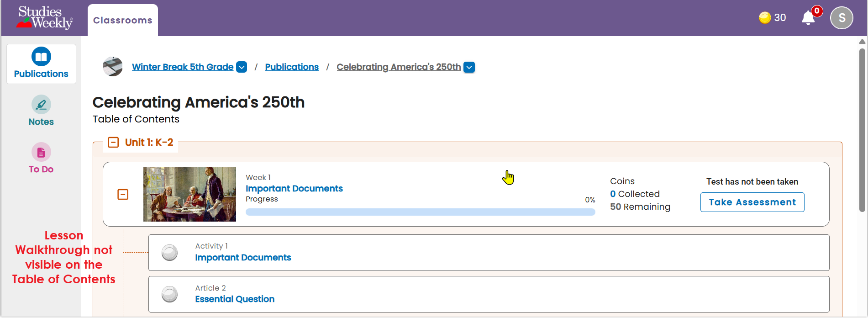Go to Publications breadcrumb link
868x318 pixels.
pyautogui.click(x=292, y=67)
